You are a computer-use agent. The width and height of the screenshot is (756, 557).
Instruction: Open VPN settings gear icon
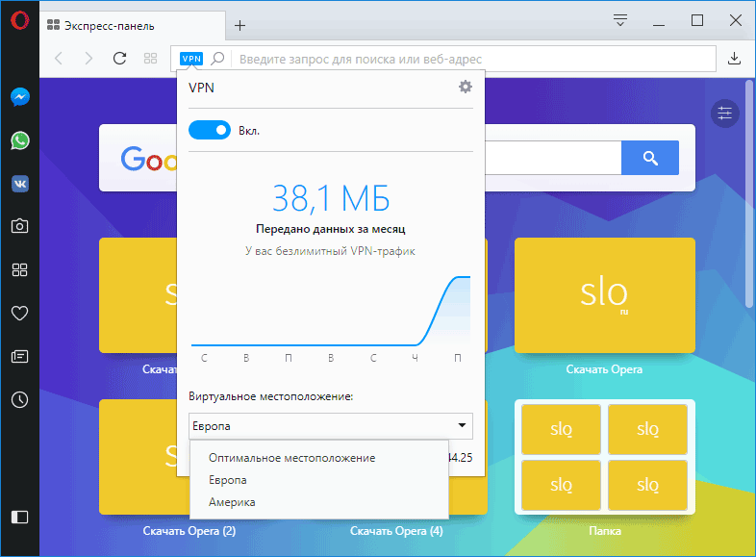tap(466, 87)
